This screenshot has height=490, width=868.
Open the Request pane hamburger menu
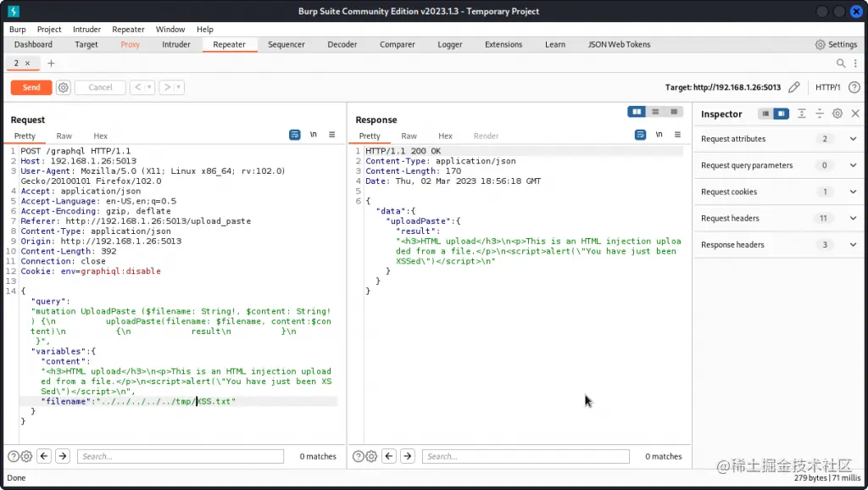tap(331, 135)
